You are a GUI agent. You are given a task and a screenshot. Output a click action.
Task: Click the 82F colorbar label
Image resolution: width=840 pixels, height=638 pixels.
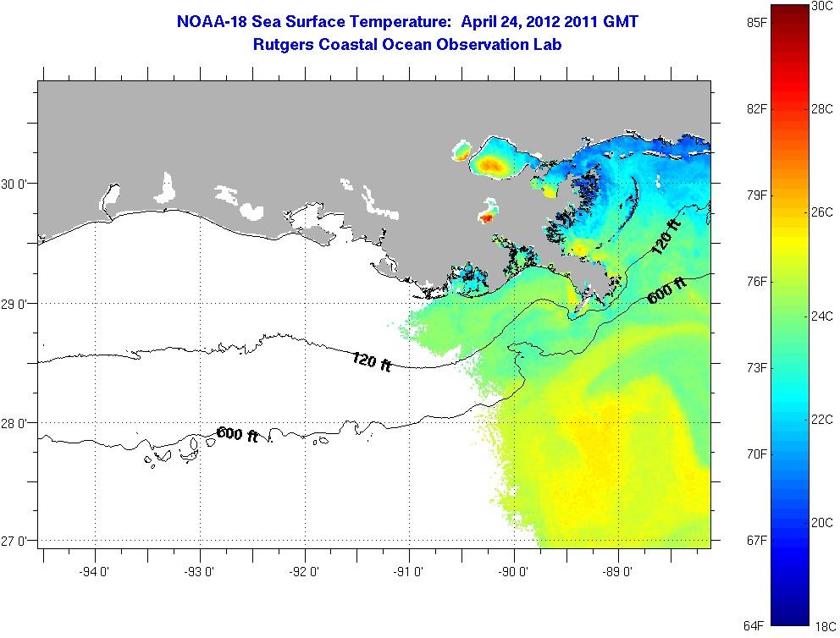click(x=756, y=109)
